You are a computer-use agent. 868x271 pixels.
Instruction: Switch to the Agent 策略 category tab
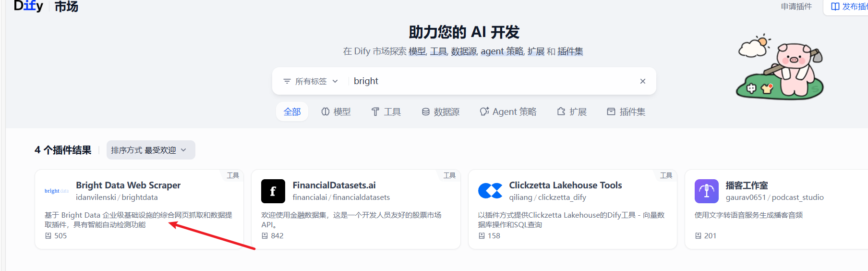(508, 111)
